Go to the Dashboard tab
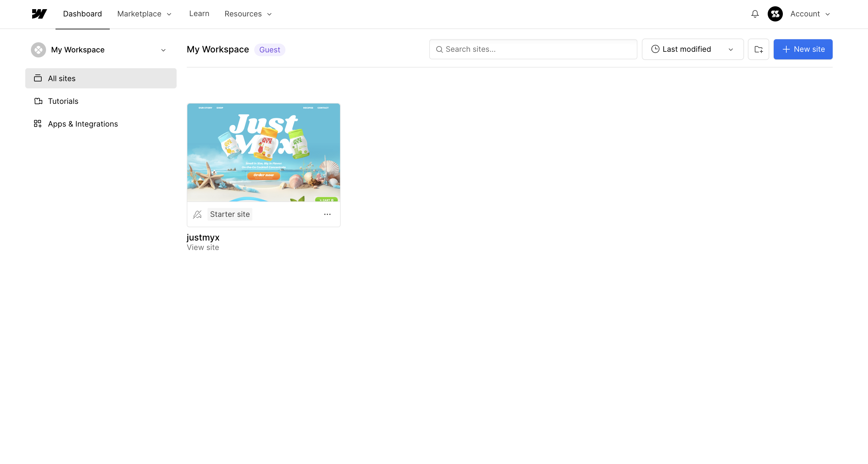Viewport: 868px width, 464px height. click(x=82, y=14)
